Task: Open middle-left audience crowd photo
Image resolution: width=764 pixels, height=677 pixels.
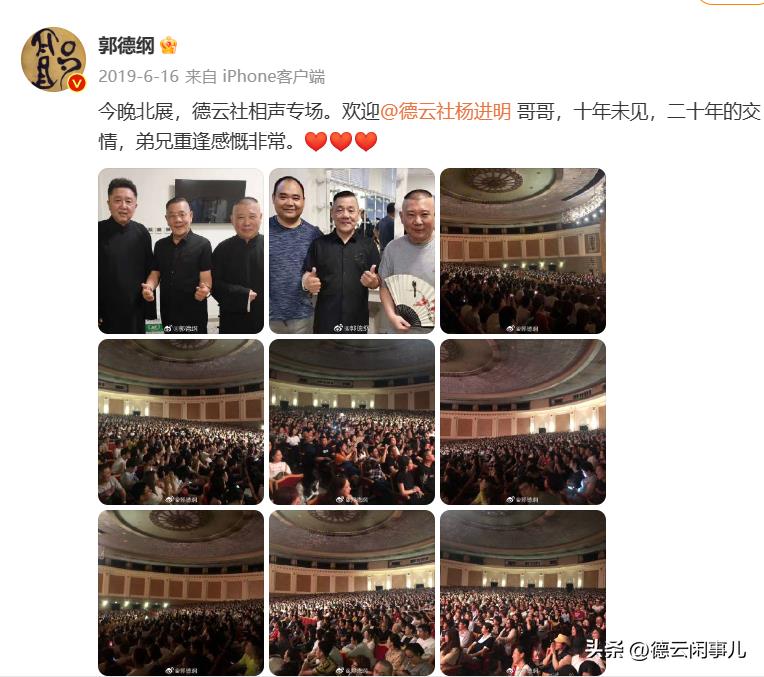Action: pos(181,422)
